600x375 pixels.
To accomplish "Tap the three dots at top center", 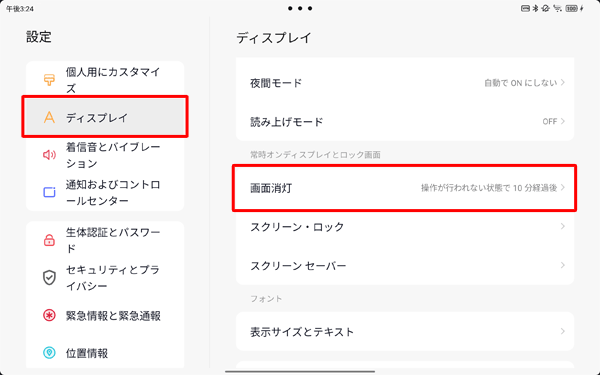I will (x=300, y=8).
